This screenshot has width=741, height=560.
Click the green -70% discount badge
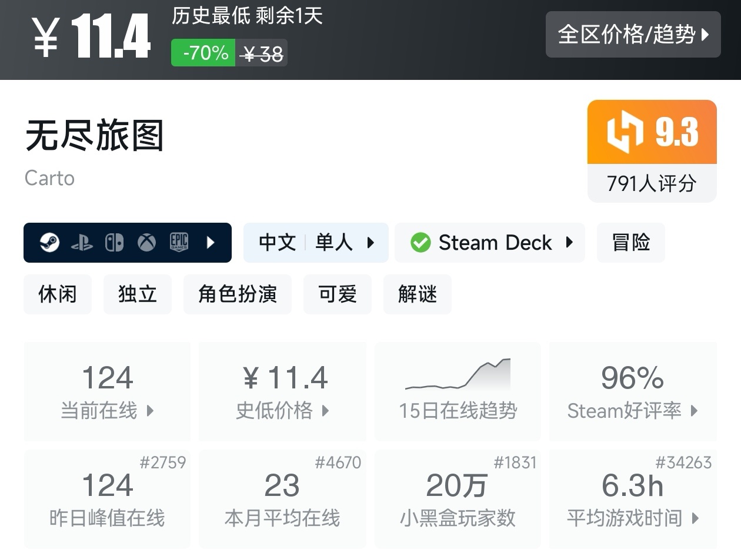pyautogui.click(x=203, y=53)
